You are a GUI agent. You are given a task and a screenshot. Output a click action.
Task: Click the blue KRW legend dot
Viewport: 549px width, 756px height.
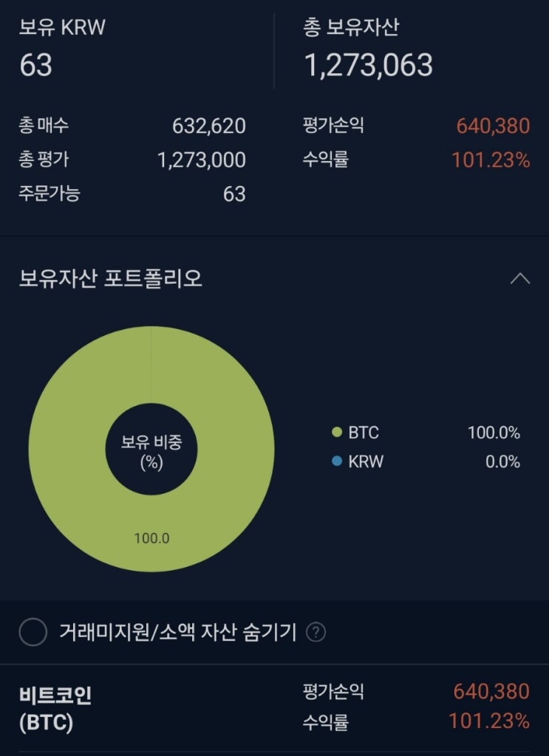point(337,462)
